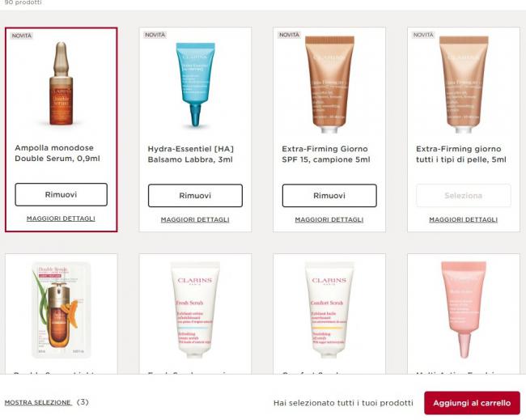Viewport: 526px width, 420px height.
Task: Open Maggiori Dettagli for Hydra-Essentiel balm
Action: [195, 220]
